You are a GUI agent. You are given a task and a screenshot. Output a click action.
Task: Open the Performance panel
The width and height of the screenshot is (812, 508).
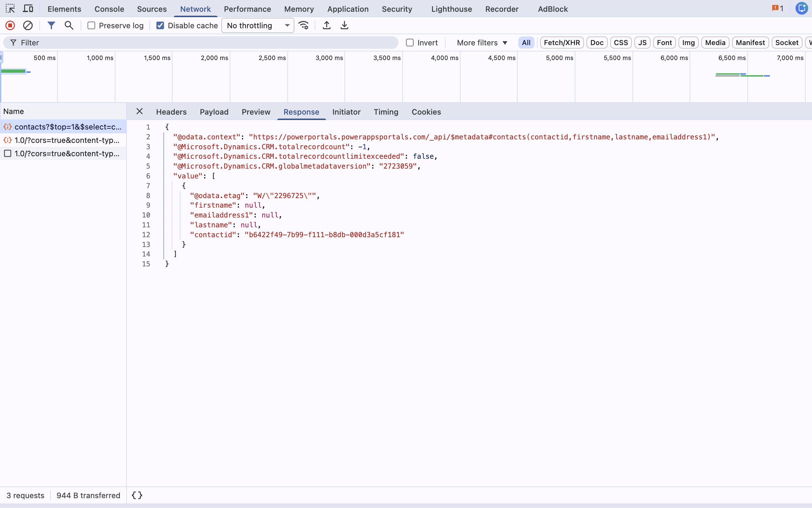coord(247,9)
